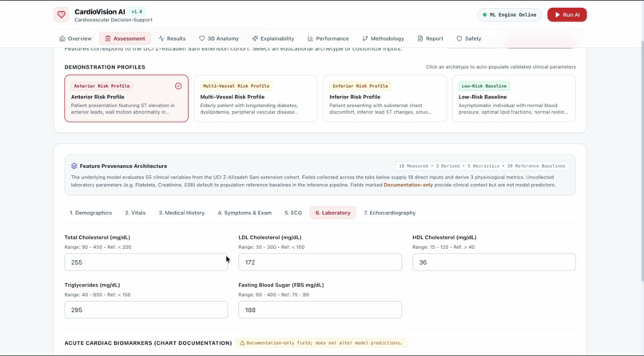The height and width of the screenshot is (356, 644).
Task: Click the 'Range: 60 - 400 • Ref: 70 - 99' text
Action: tap(273, 294)
